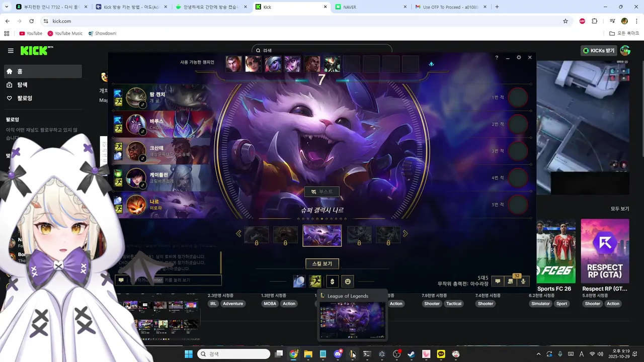Select the highlighted 슈퍼 갤럭시 나르 skin thumbnail

pos(322,235)
